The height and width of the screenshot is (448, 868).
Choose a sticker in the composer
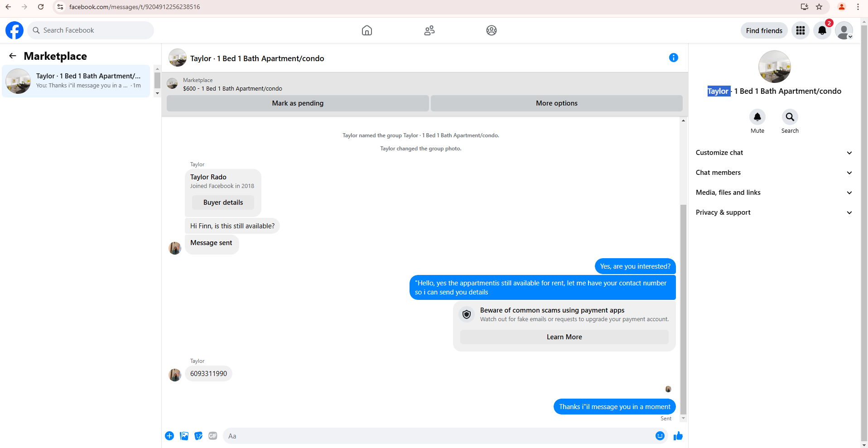(198, 436)
